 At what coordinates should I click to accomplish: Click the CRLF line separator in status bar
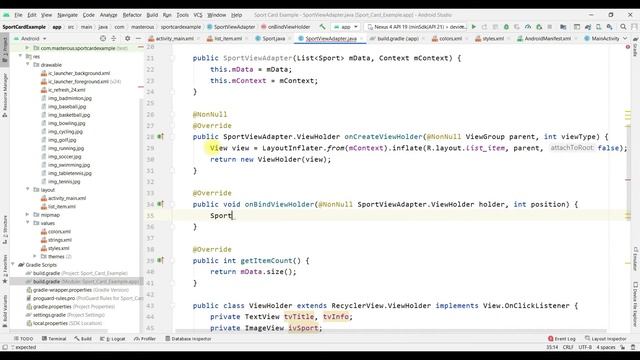pyautogui.click(x=568, y=347)
